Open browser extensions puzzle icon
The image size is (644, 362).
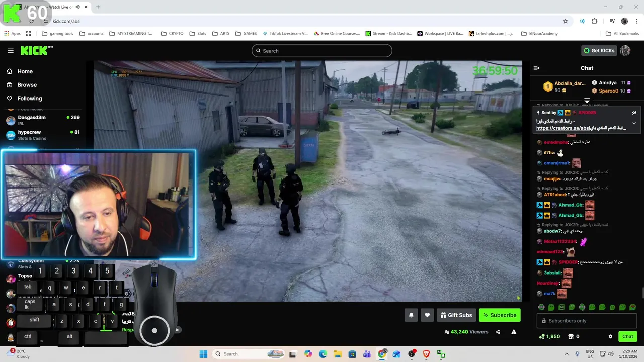[x=595, y=21]
